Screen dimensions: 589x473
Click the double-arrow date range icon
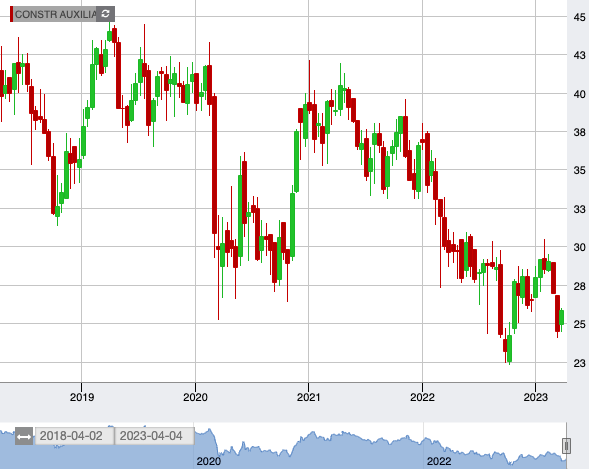pyautogui.click(x=24, y=436)
